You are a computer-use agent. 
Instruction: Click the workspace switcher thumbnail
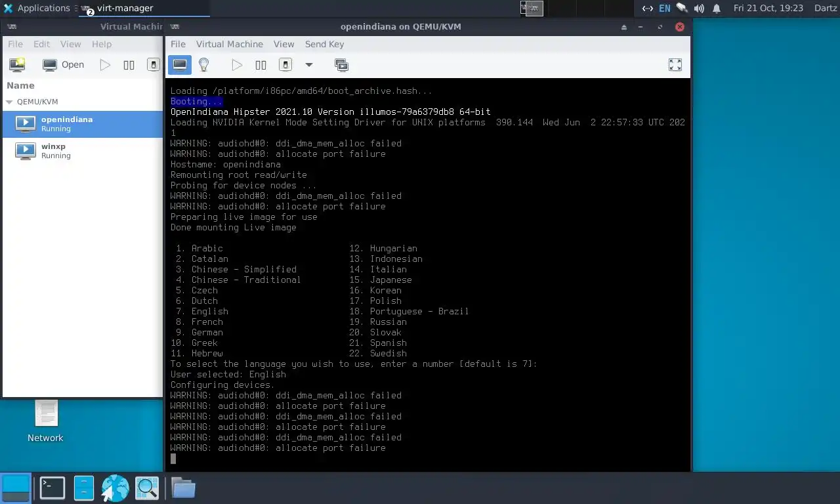(x=532, y=8)
